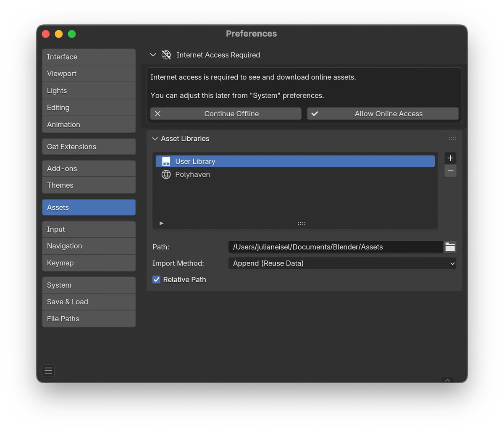Toggle the Relative Path checkbox
504x431 pixels.
156,280
